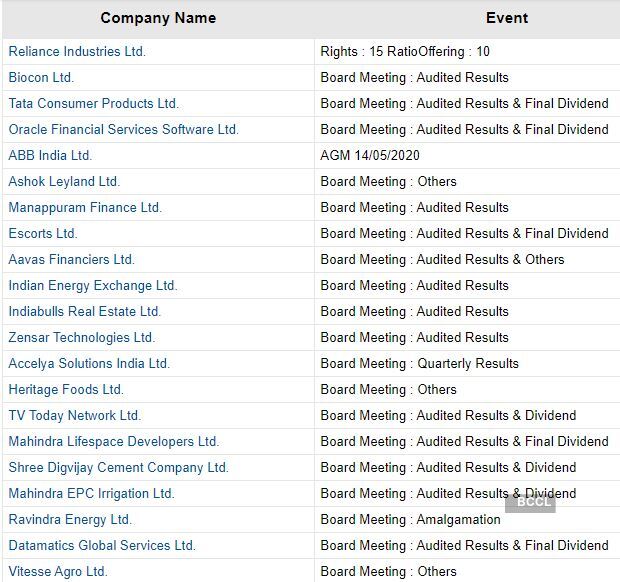Click on Ashok Leyland Ltd.
The width and height of the screenshot is (620, 582).
tap(64, 182)
